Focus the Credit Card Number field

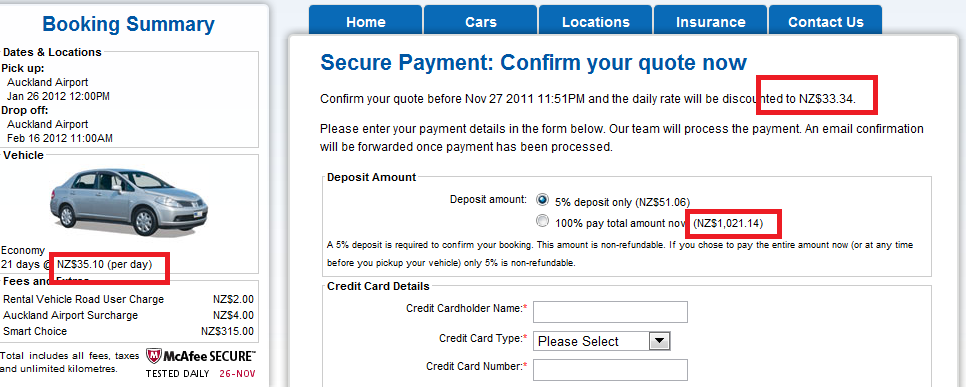610,370
